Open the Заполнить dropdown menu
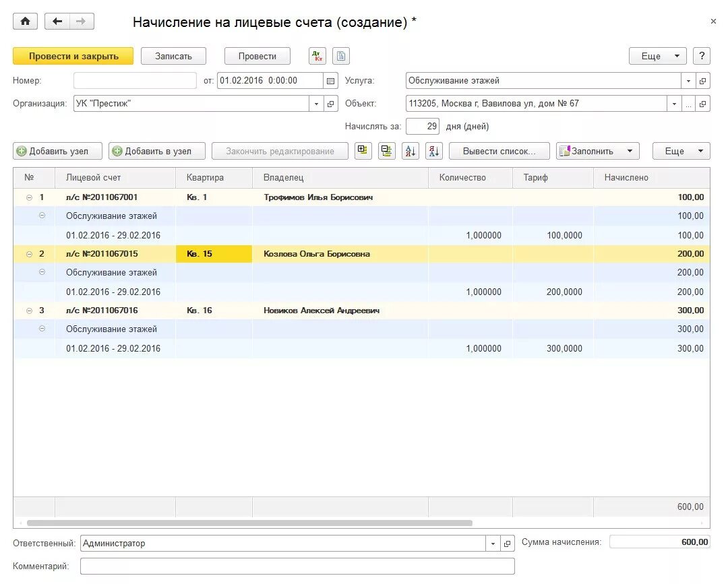The width and height of the screenshot is (728, 584). click(597, 151)
